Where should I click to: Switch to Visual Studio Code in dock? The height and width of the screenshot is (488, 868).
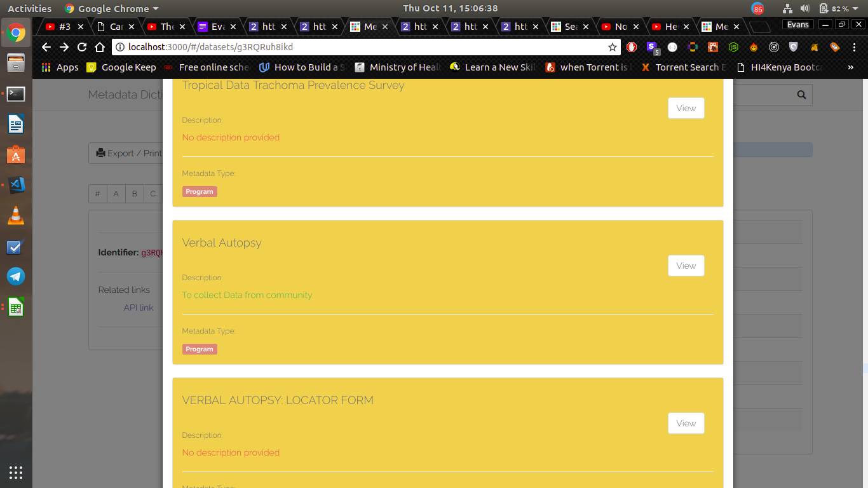(x=16, y=186)
